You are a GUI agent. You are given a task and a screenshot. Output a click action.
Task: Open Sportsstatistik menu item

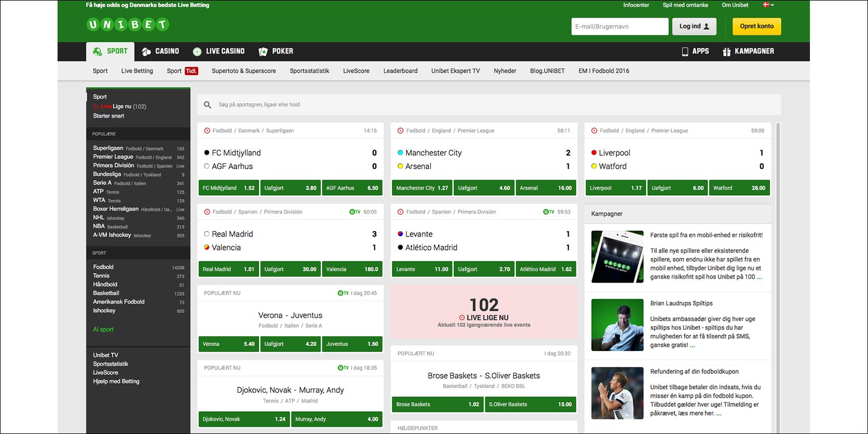(x=309, y=71)
